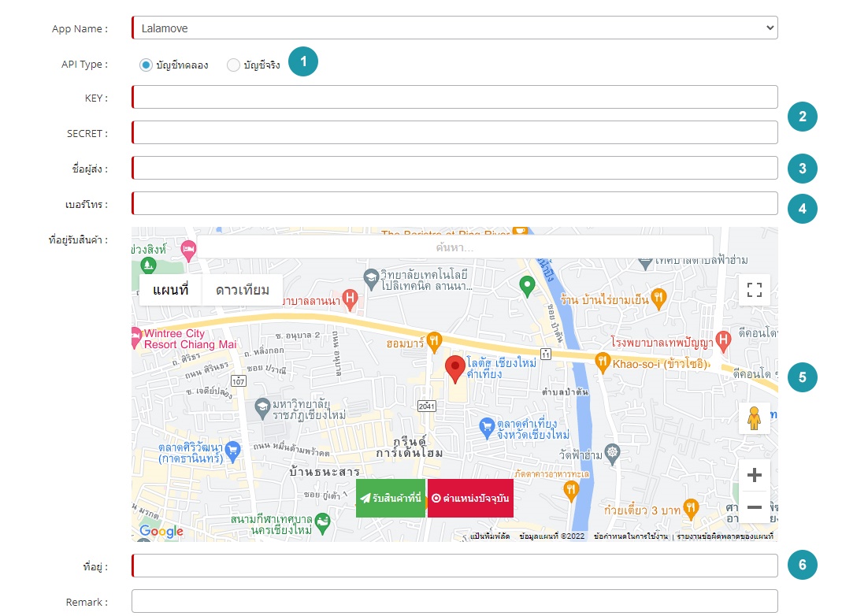Click Wintree City Resort hotel marker
The image size is (868, 616).
point(135,338)
